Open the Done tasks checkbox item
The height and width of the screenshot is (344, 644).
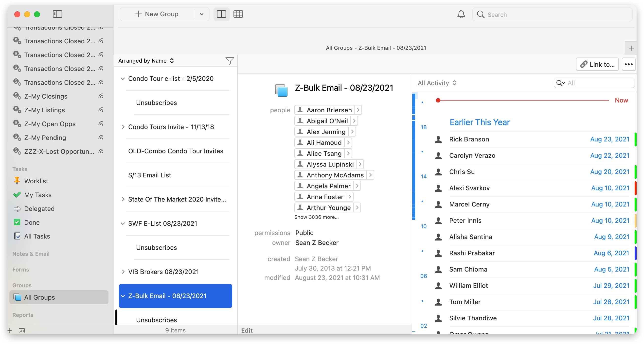point(32,222)
